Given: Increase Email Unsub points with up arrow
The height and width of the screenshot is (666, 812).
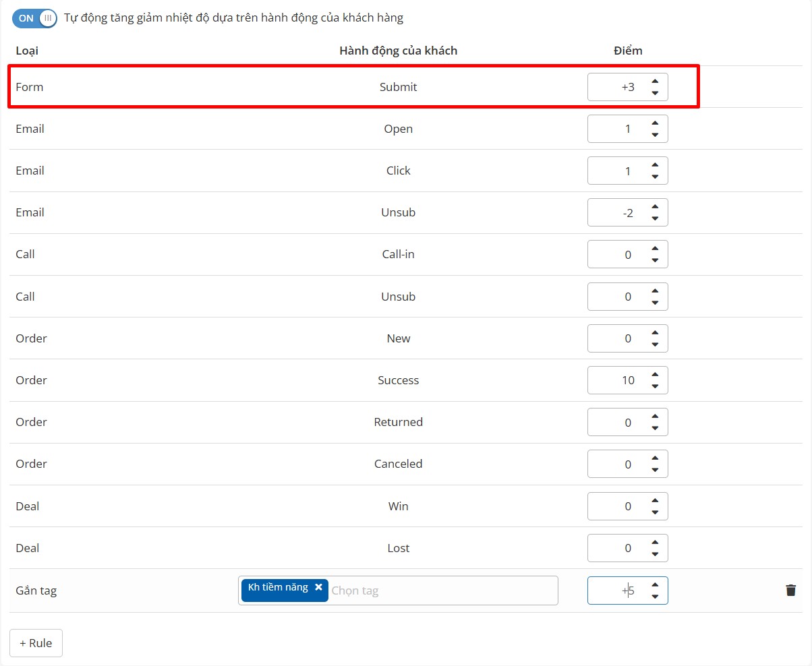Looking at the screenshot, I should pos(654,207).
